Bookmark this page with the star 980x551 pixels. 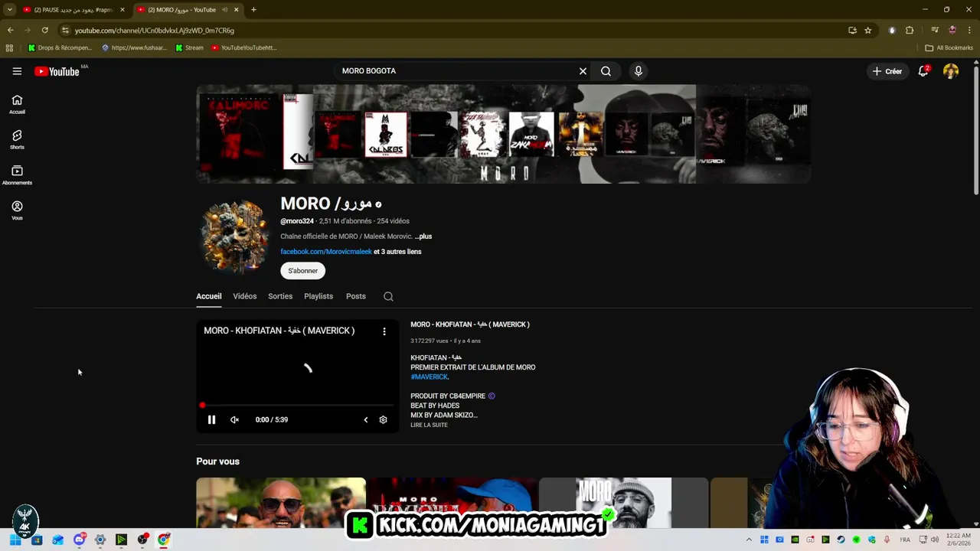coord(868,30)
